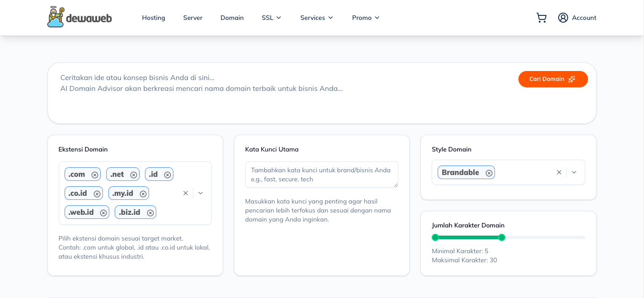
Task: Remove the .id extension tag
Action: 168,175
